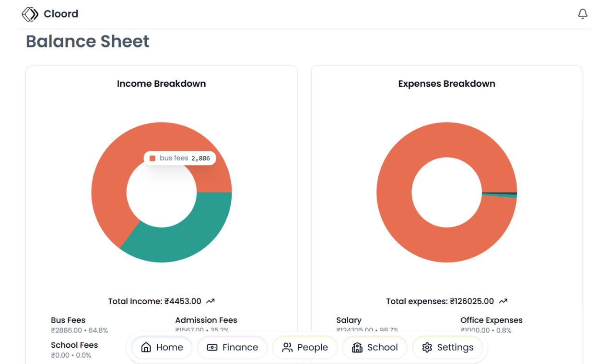Click the house icon in Home button

[x=146, y=347]
